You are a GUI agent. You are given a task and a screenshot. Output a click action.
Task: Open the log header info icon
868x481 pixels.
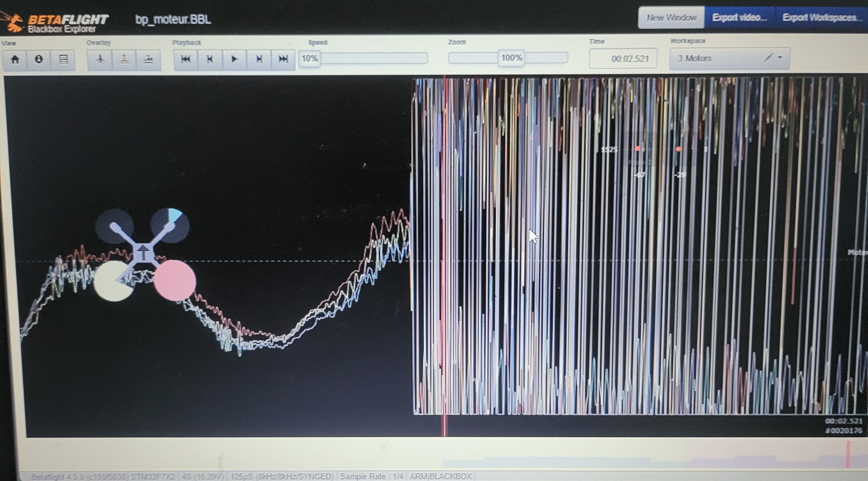click(x=39, y=60)
